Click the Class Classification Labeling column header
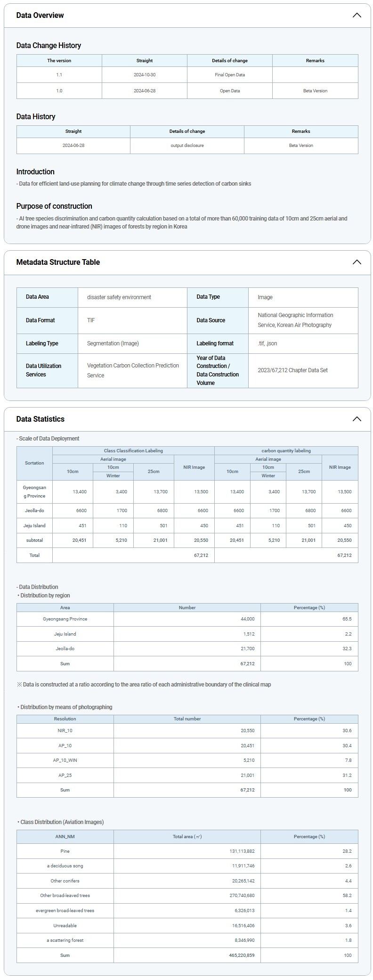The height and width of the screenshot is (980, 373). (x=133, y=451)
